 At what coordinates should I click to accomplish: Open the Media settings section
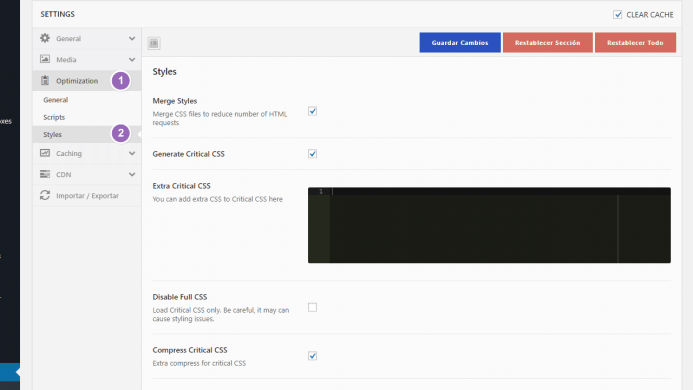click(87, 60)
